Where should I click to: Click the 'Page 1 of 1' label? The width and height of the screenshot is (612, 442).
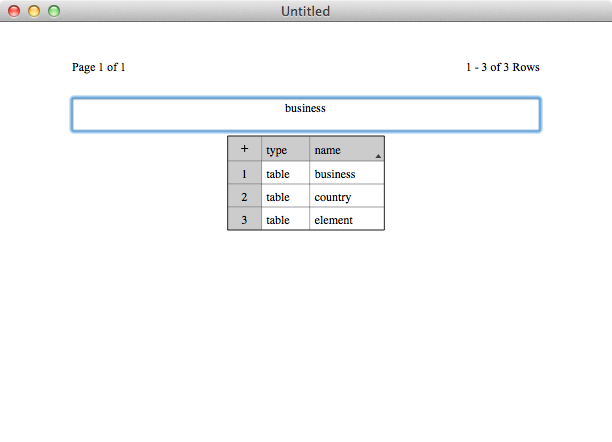[x=98, y=67]
